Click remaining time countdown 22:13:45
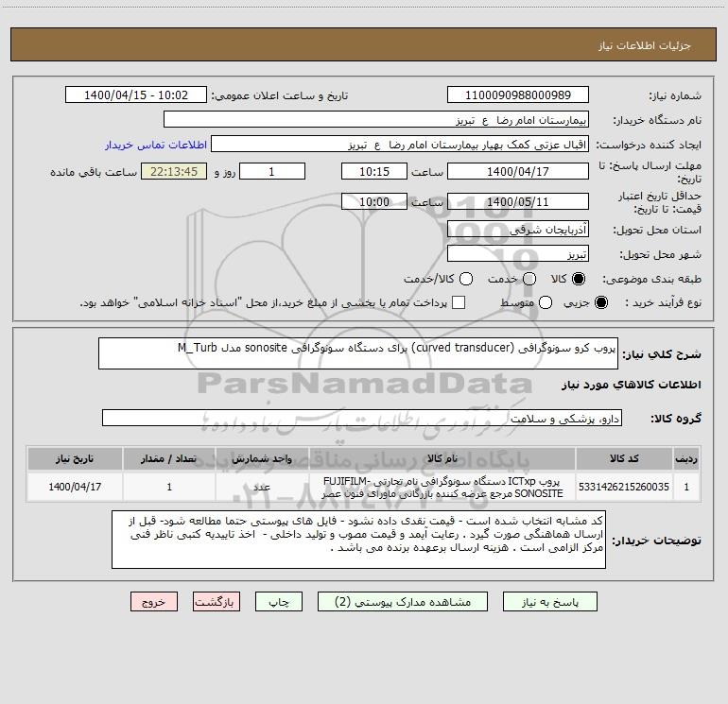728x704 pixels. [174, 171]
